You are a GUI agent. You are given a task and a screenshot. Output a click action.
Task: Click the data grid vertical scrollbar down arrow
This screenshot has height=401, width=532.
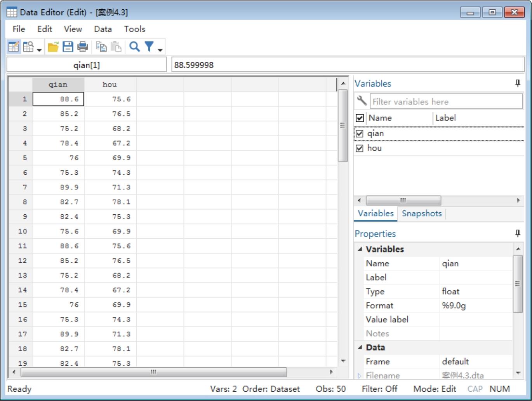(343, 361)
